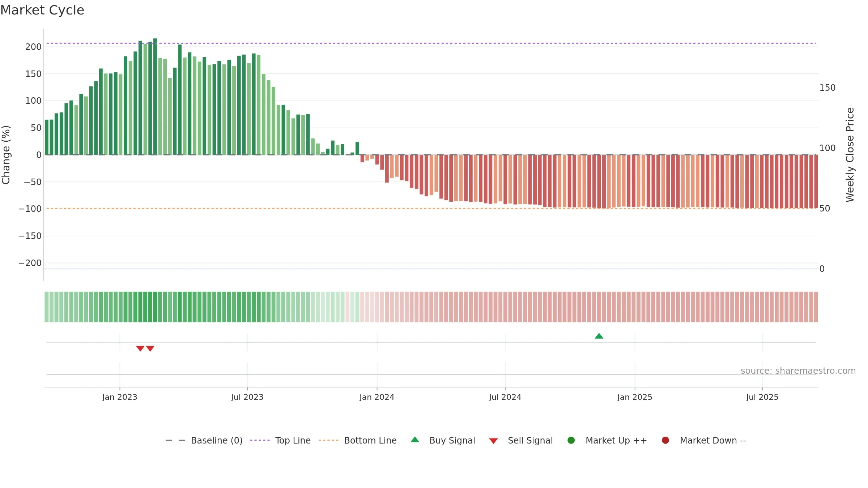Click the source: sharemaestro.com text
The image size is (868, 488).
798,371
